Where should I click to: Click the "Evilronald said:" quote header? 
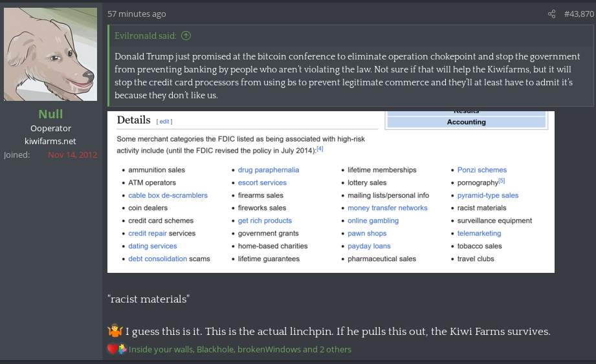point(146,36)
